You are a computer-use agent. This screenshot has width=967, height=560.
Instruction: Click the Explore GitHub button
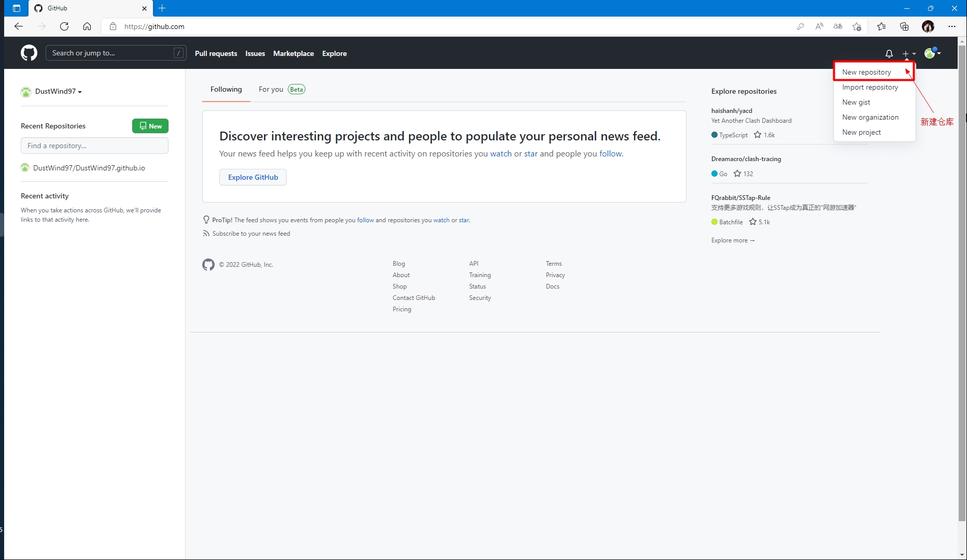pos(253,177)
